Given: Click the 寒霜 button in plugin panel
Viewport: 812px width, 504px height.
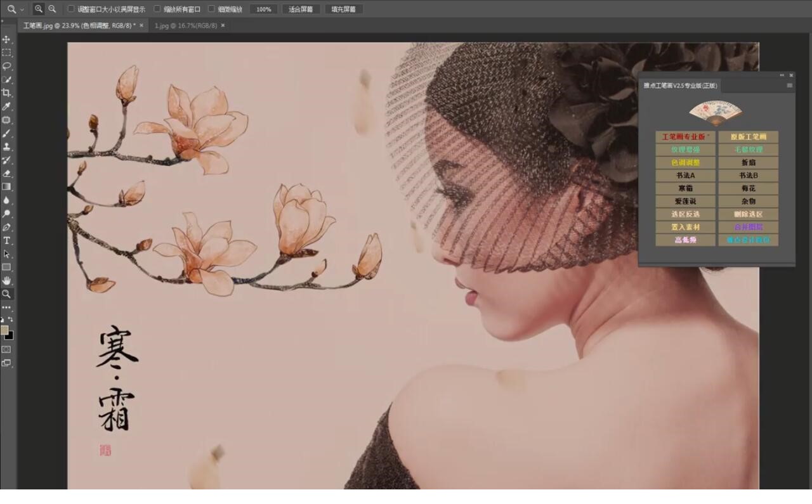Looking at the screenshot, I should (685, 188).
